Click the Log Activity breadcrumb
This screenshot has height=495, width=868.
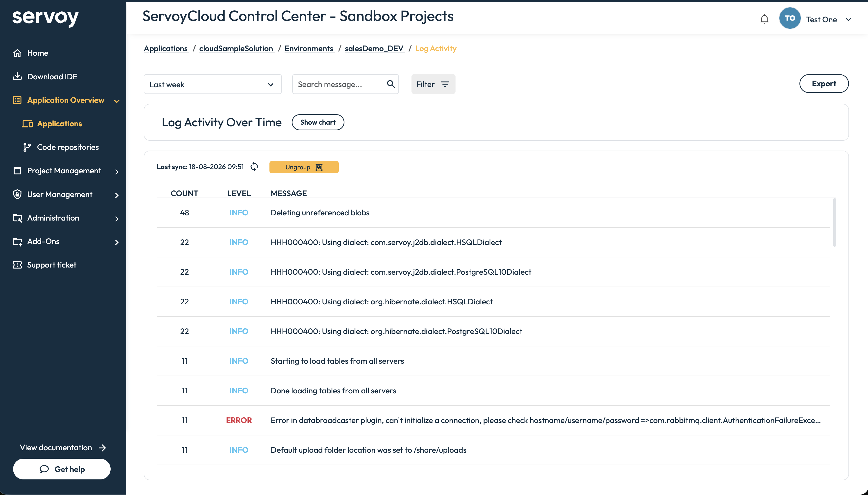[436, 49]
